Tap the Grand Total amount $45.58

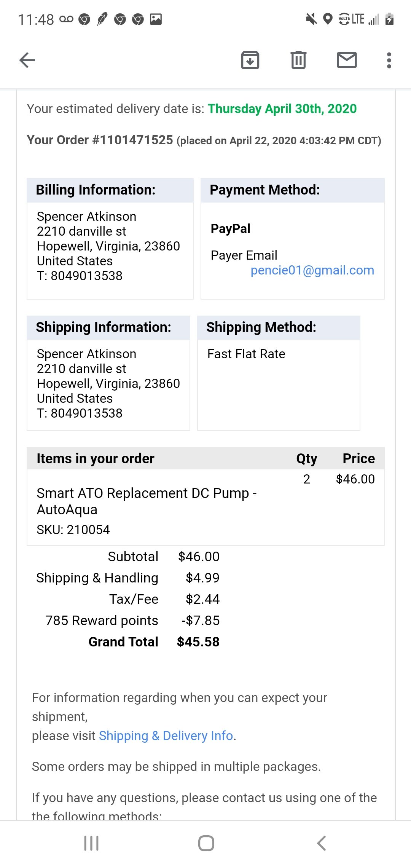click(198, 642)
